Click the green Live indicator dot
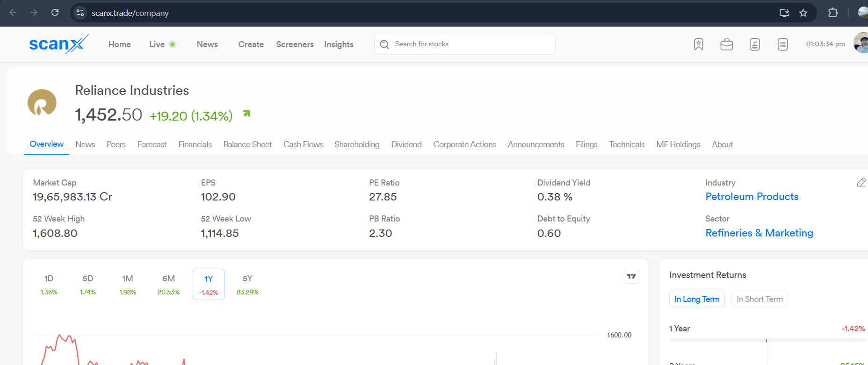 coord(173,44)
